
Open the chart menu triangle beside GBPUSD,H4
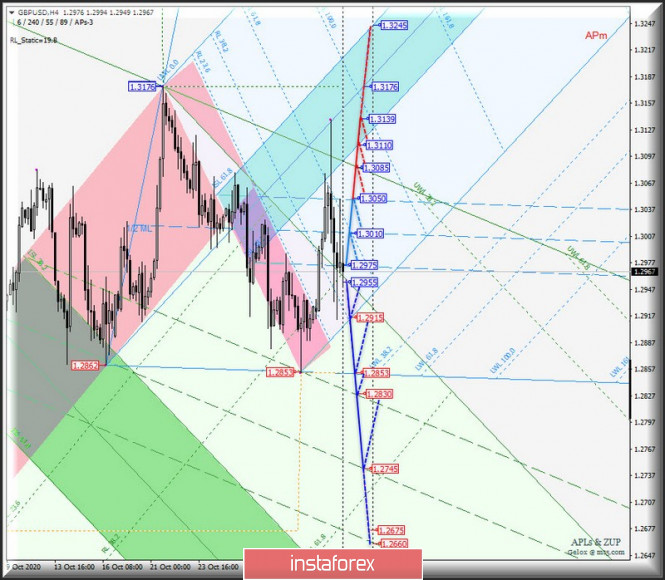tap(11, 13)
